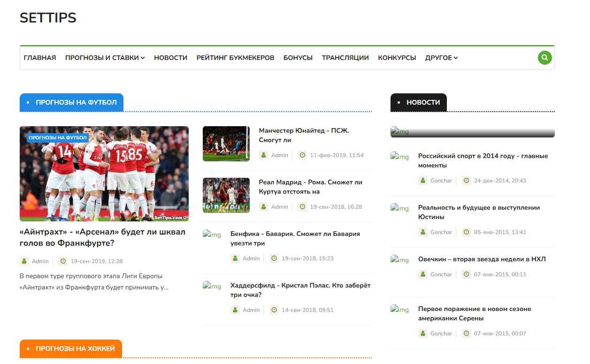Open the Главная menu item
This screenshot has height=364, width=590.
40,58
